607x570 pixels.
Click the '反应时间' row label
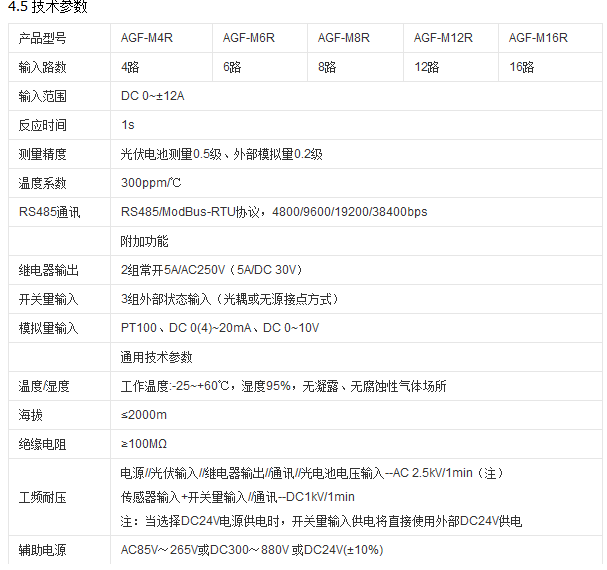(42, 125)
